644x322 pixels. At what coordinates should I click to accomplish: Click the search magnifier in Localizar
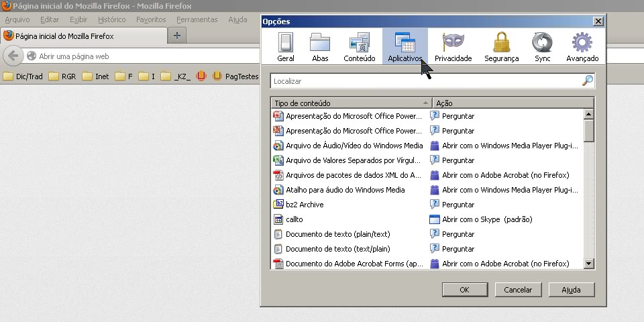(587, 80)
